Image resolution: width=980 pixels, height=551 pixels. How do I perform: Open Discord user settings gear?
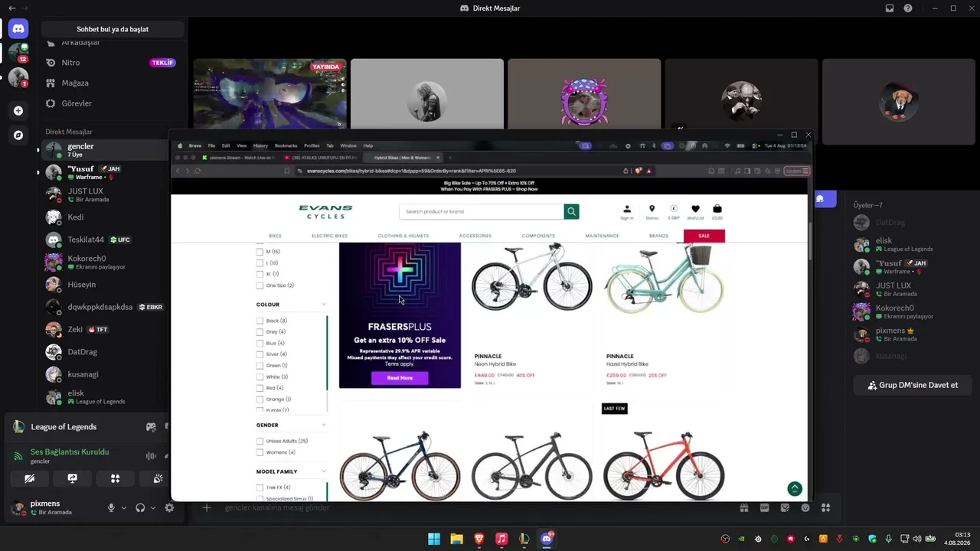click(x=169, y=507)
